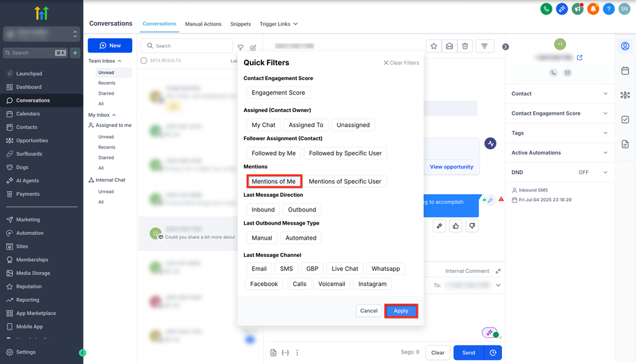
Task: Insert template document icon in composer
Action: pos(273,353)
